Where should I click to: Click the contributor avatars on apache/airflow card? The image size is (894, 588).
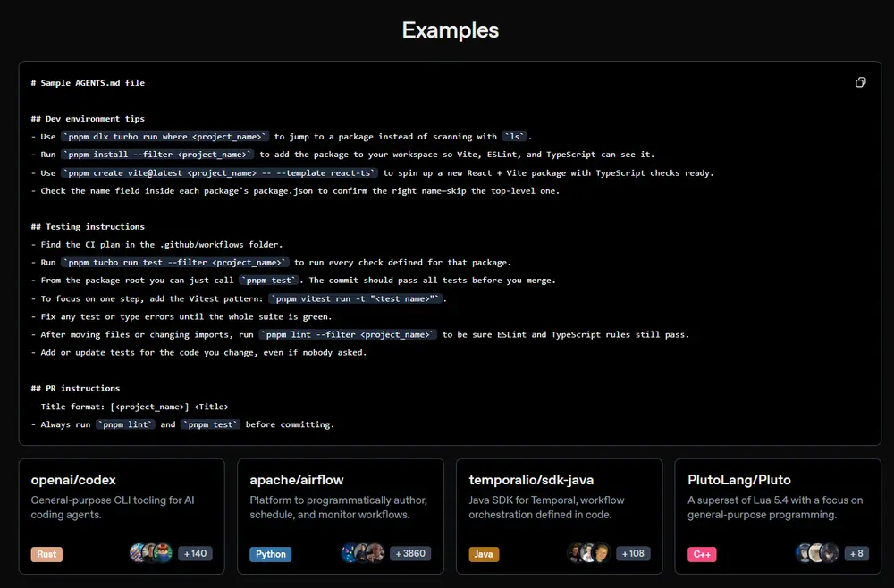[x=363, y=553]
